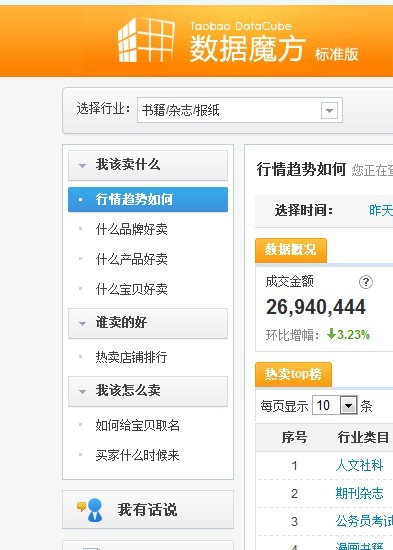Image resolution: width=393 pixels, height=550 pixels.
Task: Switch to the 数据概况 tab
Action: click(x=291, y=250)
